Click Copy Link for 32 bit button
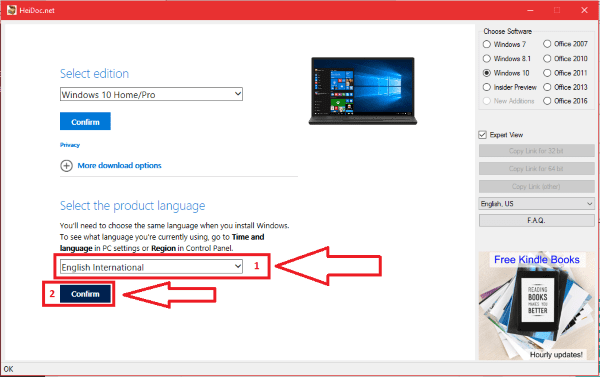 coord(536,151)
